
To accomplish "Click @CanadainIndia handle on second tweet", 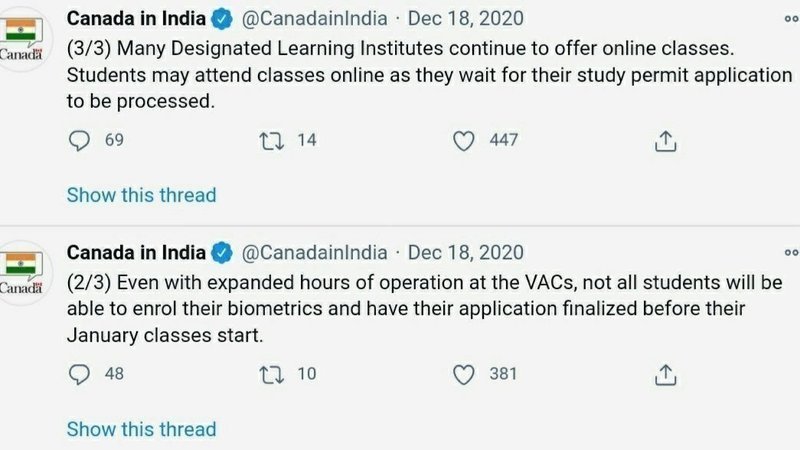I will pyautogui.click(x=314, y=252).
